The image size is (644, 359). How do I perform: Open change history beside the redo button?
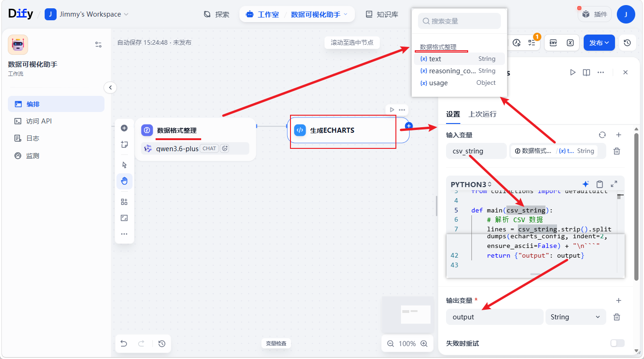(x=162, y=343)
